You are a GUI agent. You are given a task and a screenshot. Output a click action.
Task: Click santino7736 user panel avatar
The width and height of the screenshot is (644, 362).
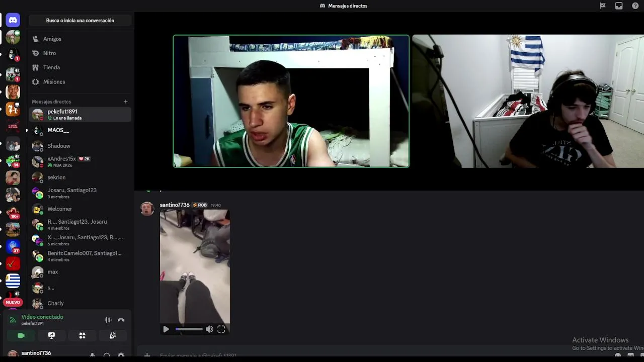point(13,354)
